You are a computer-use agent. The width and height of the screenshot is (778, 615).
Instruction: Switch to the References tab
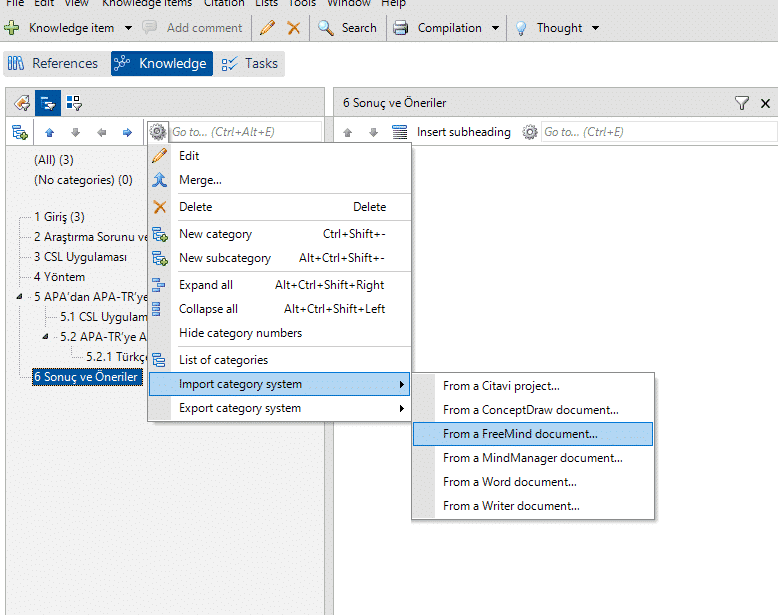53,64
